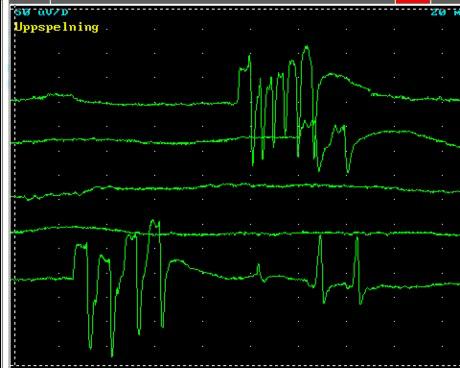Select the 50 uV/D sensitivity label
The height and width of the screenshot is (368, 460).
pos(42,12)
